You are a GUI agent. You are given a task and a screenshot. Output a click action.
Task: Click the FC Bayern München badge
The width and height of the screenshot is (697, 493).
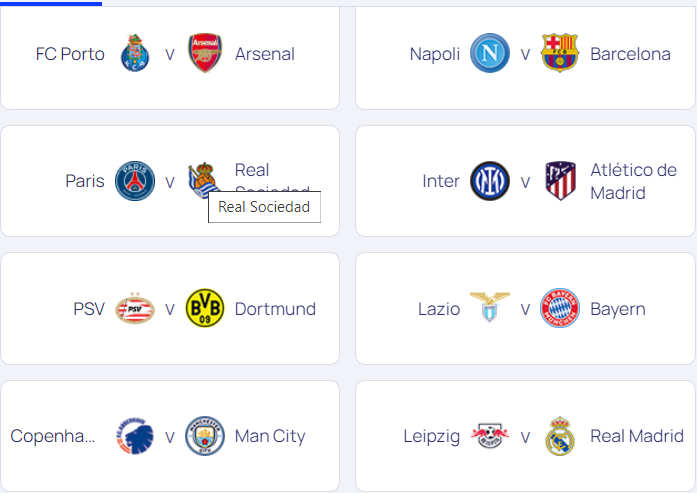pyautogui.click(x=560, y=308)
